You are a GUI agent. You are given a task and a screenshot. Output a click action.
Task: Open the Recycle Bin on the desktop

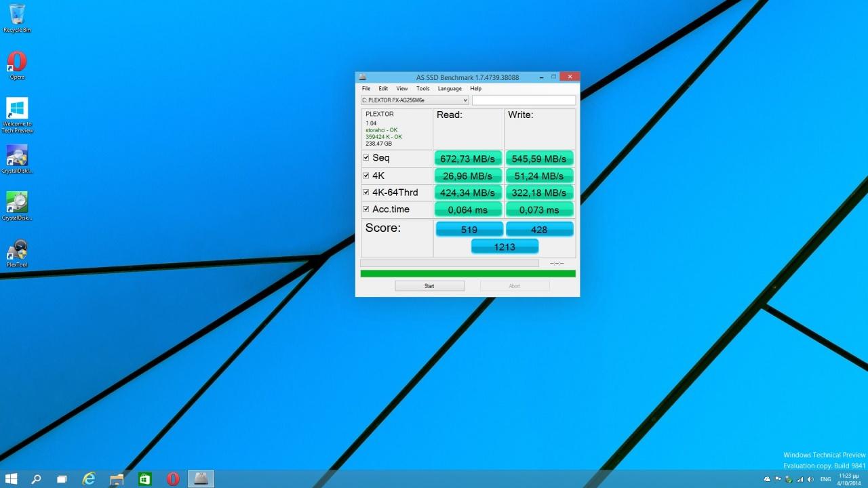[x=17, y=15]
